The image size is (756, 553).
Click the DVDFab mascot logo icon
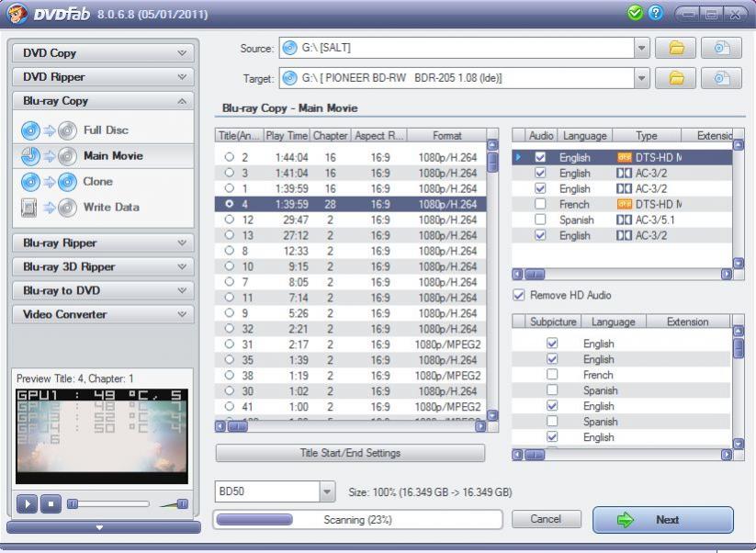pyautogui.click(x=17, y=14)
